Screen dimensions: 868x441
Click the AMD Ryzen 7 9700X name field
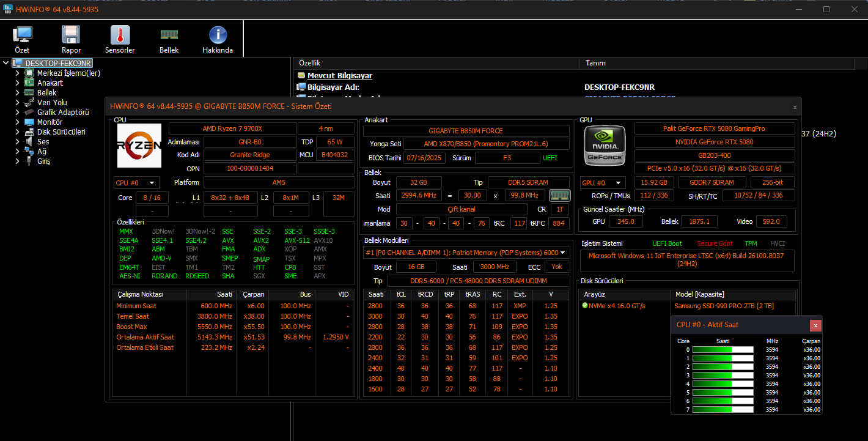[232, 128]
